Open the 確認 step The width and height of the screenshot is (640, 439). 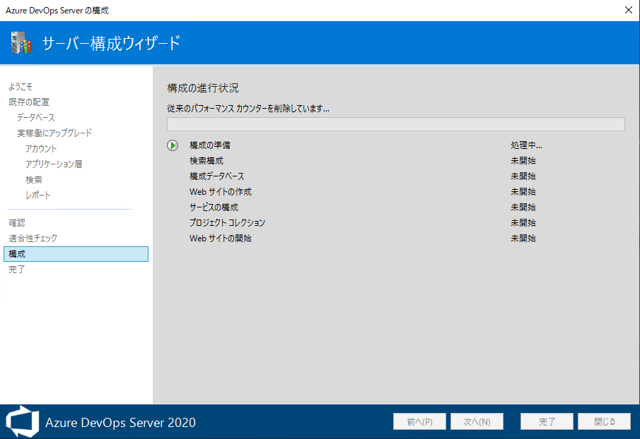(x=17, y=223)
